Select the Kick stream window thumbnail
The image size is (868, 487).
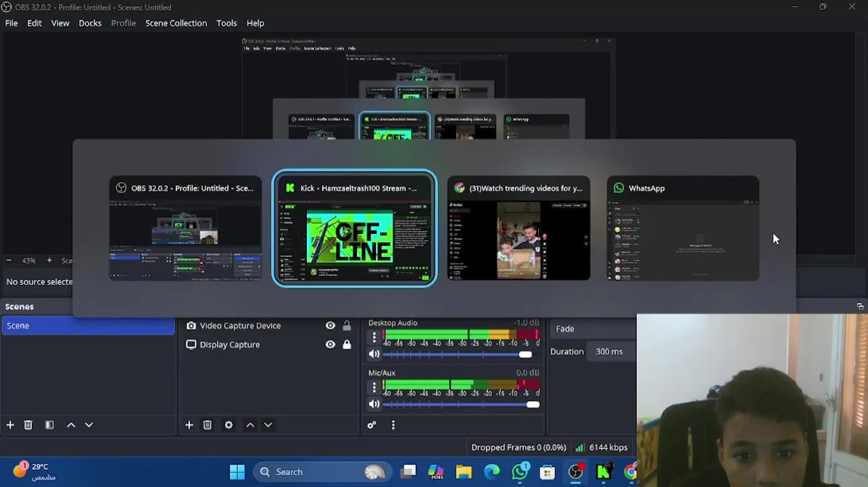pos(355,229)
